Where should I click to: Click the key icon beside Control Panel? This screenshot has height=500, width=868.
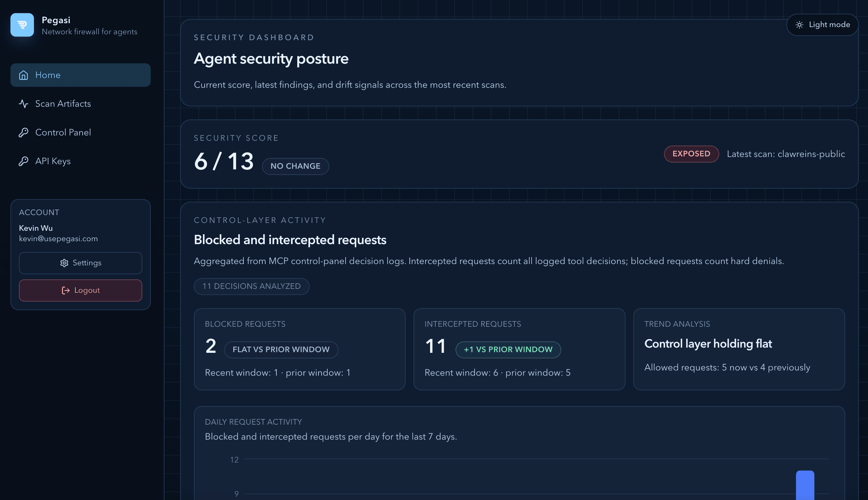pos(23,132)
